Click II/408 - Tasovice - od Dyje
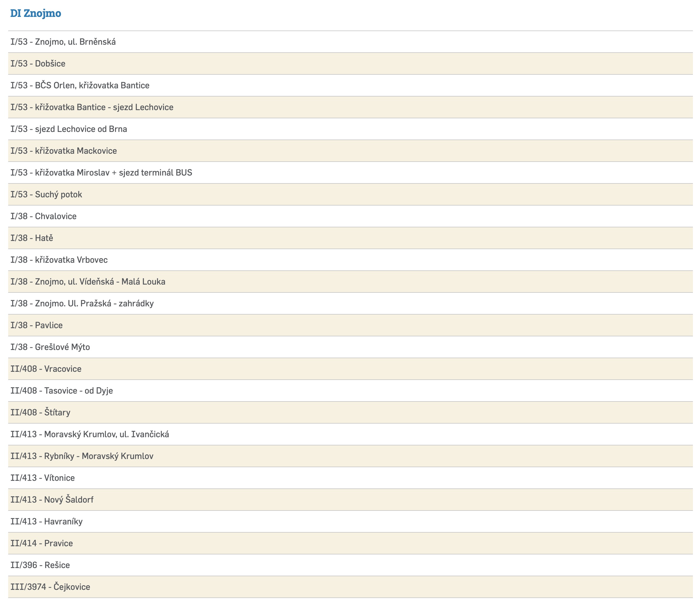The height and width of the screenshot is (616, 700). [62, 391]
